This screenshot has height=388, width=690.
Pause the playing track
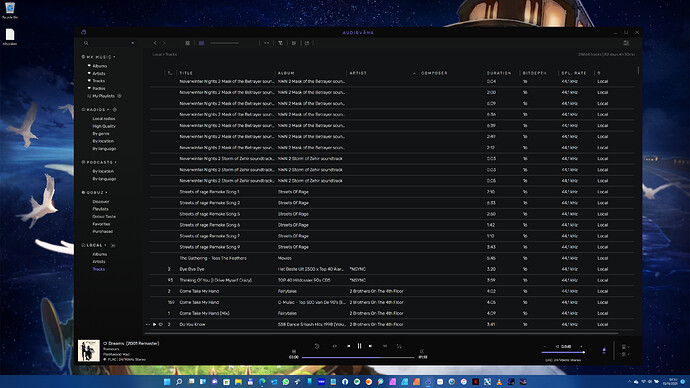click(360, 346)
